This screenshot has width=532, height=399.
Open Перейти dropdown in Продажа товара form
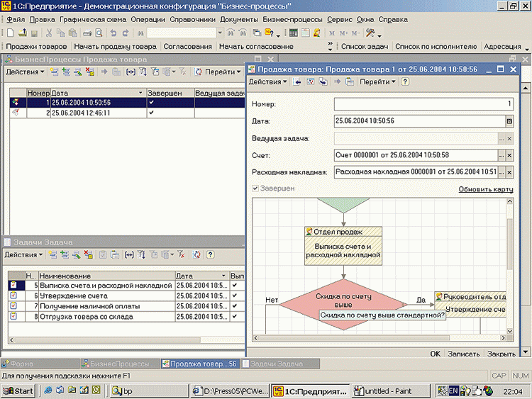(377, 82)
